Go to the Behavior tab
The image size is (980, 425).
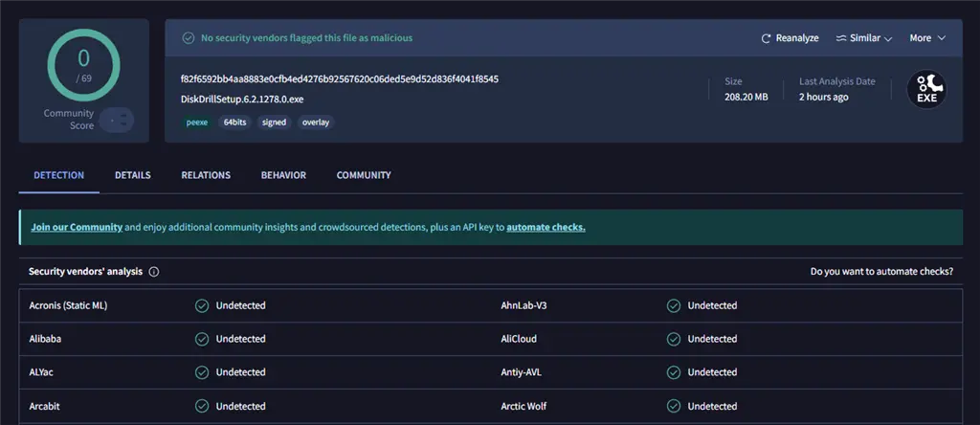tap(283, 176)
